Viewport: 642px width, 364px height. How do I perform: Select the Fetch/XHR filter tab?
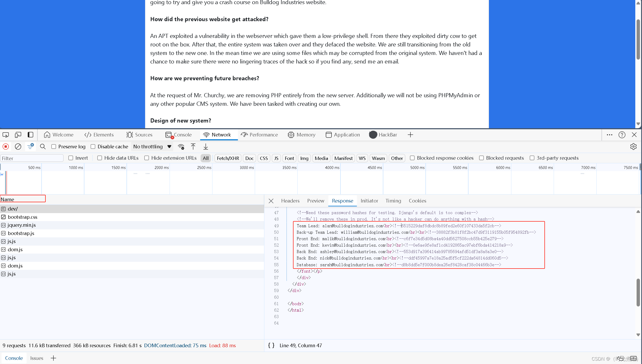point(227,158)
